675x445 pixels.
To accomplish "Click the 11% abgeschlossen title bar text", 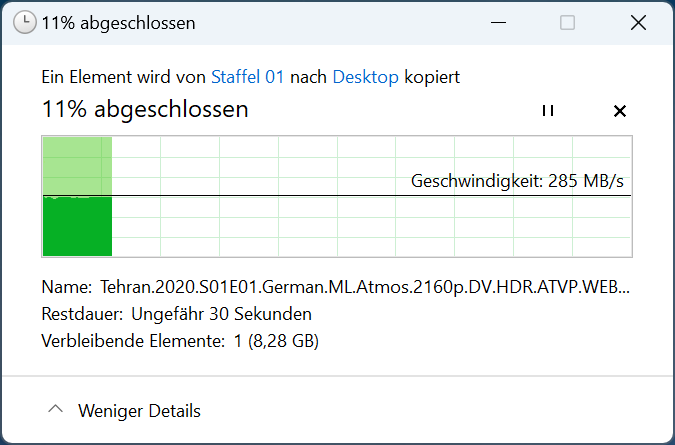I will click(118, 23).
